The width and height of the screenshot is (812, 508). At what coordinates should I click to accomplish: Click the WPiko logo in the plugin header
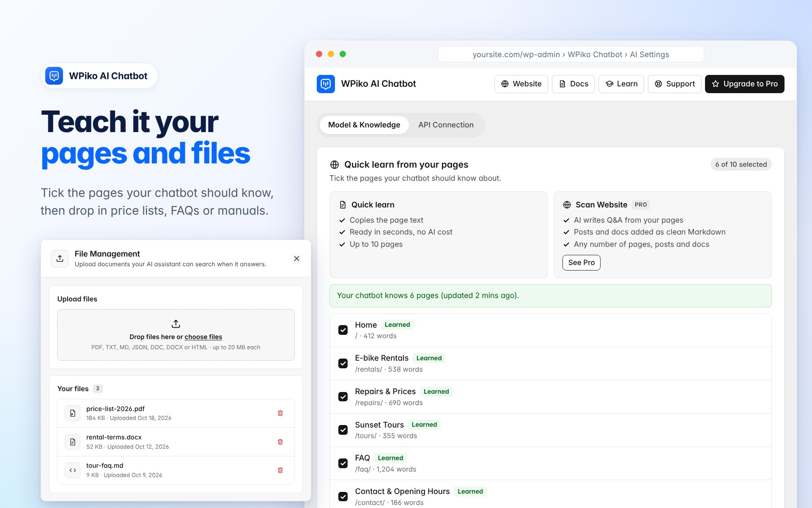pos(326,84)
